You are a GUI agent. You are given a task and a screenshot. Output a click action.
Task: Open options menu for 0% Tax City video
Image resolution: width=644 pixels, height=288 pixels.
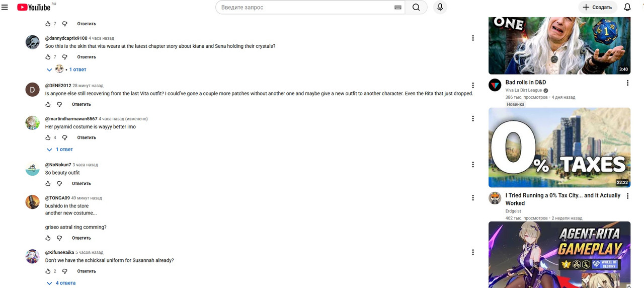[627, 196]
